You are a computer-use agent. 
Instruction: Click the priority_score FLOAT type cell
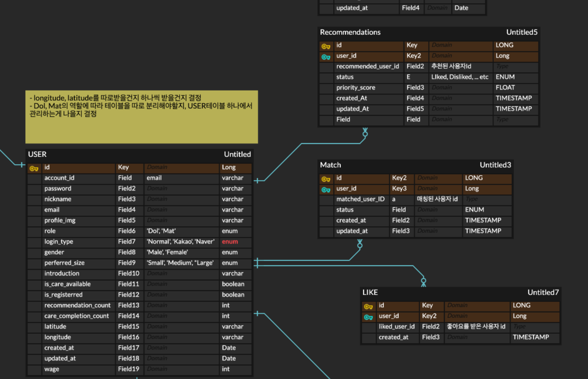(x=505, y=88)
